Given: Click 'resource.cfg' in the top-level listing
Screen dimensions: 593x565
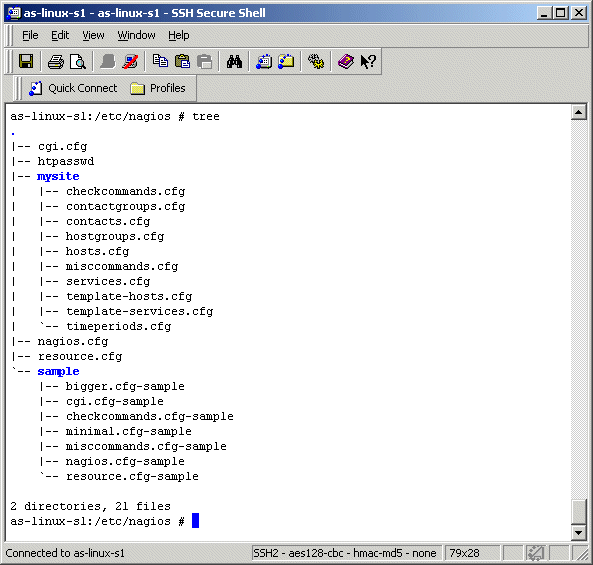Looking at the screenshot, I should pos(80,357).
